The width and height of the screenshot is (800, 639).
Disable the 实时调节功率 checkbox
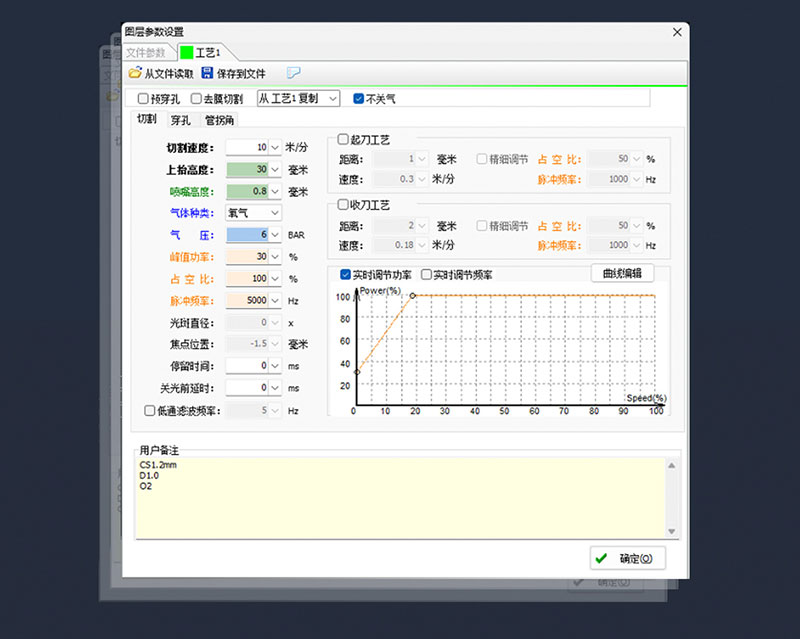click(347, 274)
